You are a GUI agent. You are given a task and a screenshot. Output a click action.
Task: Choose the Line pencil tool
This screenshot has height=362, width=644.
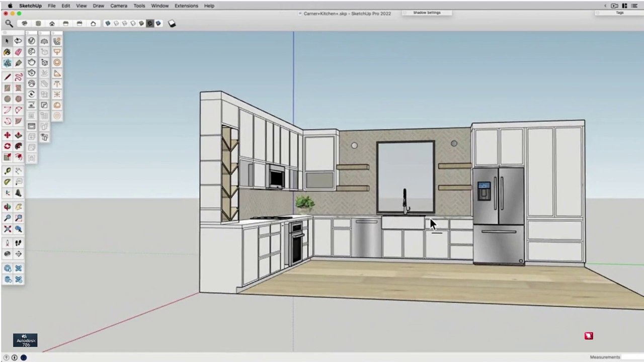coord(7,77)
